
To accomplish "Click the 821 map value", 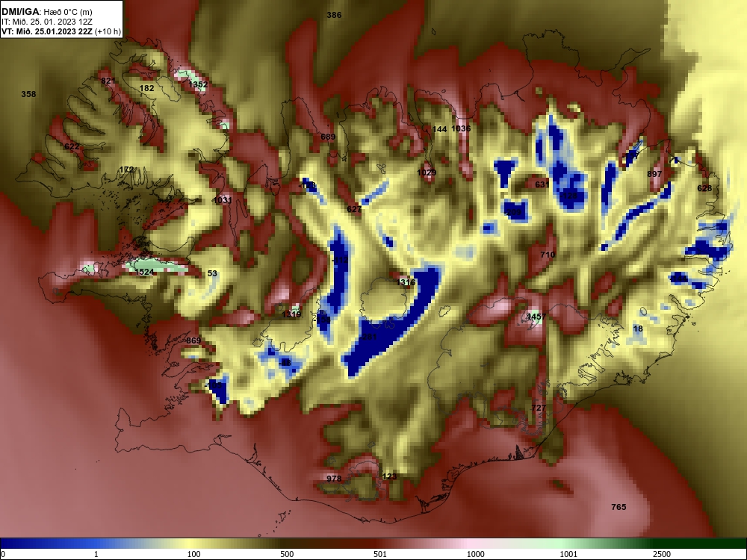I will [108, 81].
